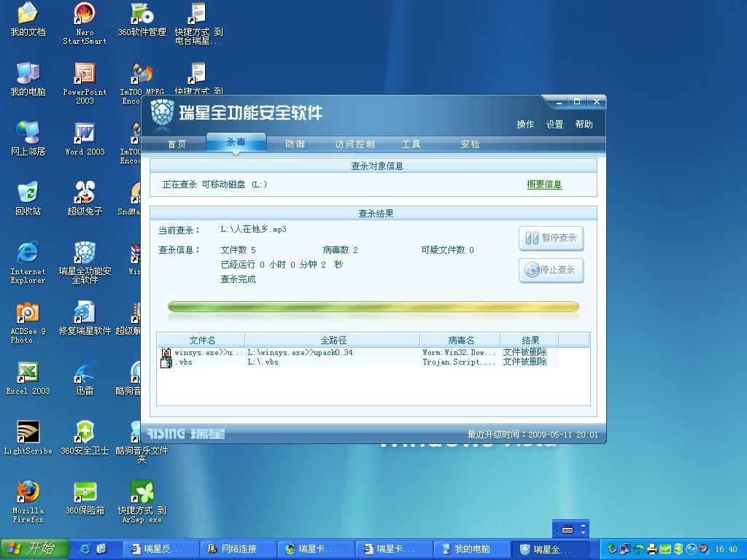Click the on-screen keyboard language bar icon
747x560 pixels.
click(568, 529)
